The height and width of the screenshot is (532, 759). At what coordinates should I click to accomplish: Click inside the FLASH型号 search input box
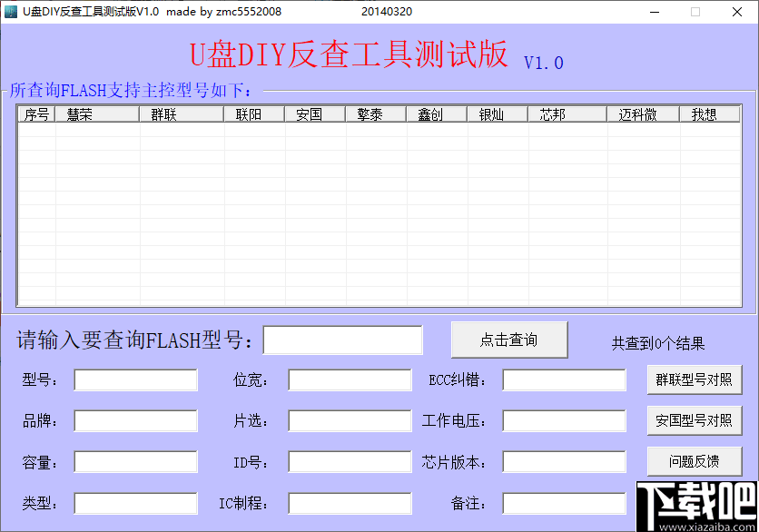tap(342, 339)
